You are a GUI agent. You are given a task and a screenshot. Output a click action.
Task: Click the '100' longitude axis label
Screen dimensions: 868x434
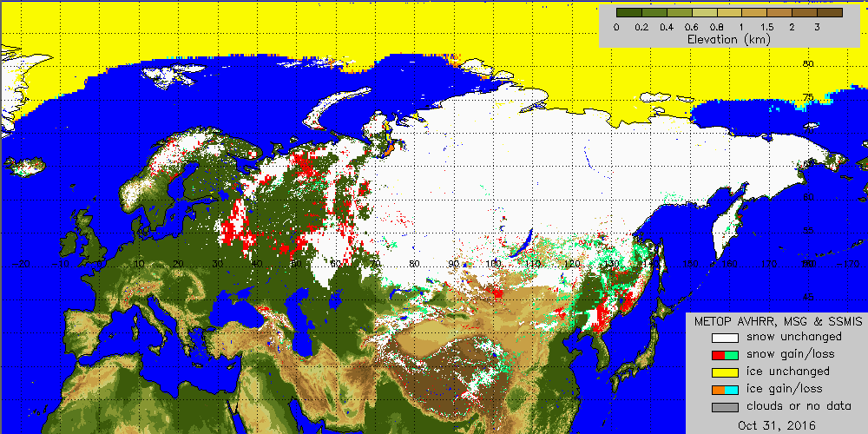click(493, 264)
